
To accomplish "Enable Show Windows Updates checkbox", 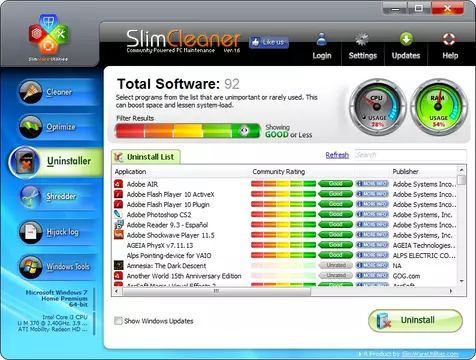I will [118, 321].
